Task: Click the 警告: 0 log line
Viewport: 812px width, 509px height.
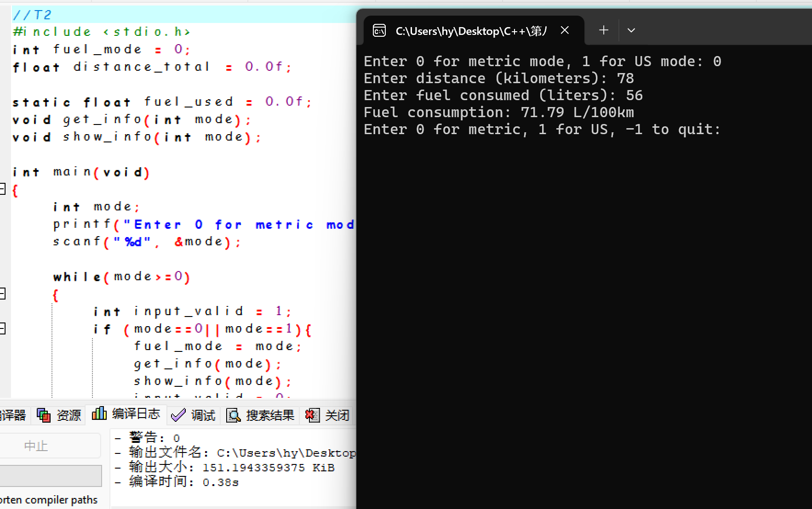Action: (x=147, y=438)
